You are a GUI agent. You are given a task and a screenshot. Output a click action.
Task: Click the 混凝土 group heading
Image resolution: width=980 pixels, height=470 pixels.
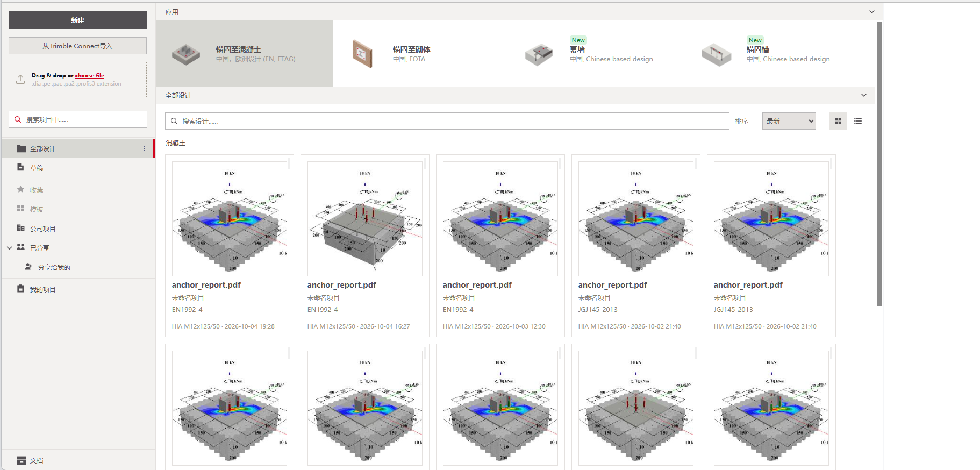(176, 143)
